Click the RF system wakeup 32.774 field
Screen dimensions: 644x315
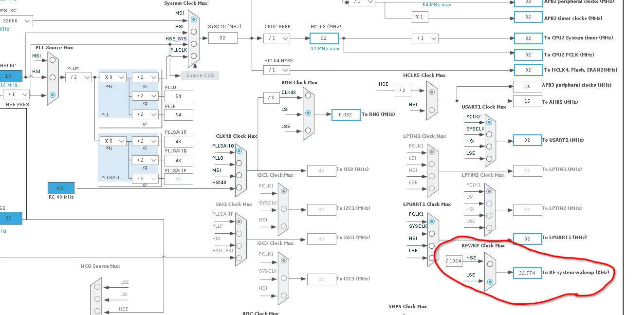coord(528,273)
